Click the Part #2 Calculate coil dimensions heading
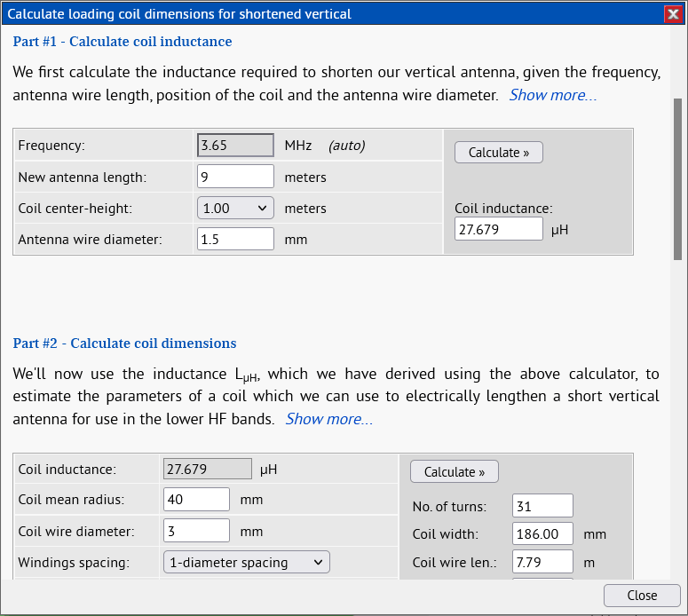Screen dimensions: 688x616 (124, 344)
